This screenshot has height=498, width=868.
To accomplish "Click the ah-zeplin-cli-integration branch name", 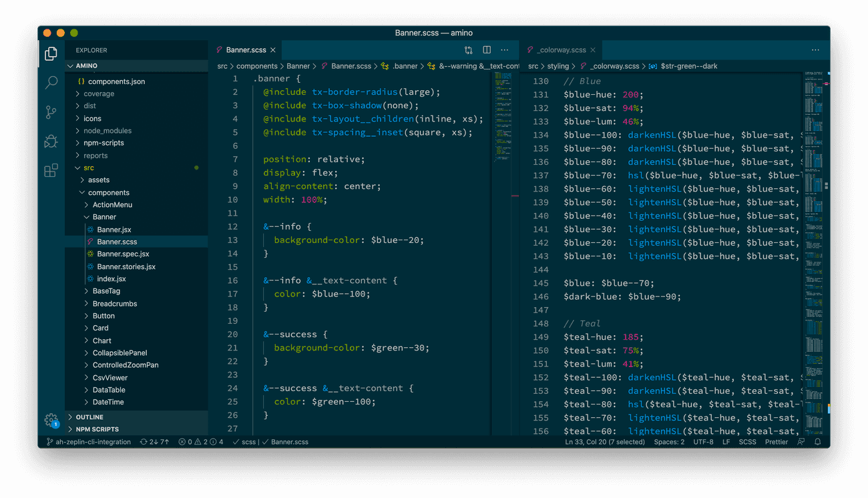I will coord(93,442).
